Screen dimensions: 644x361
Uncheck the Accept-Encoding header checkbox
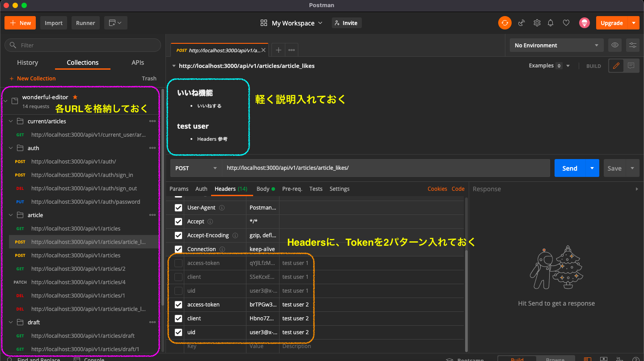tap(178, 235)
